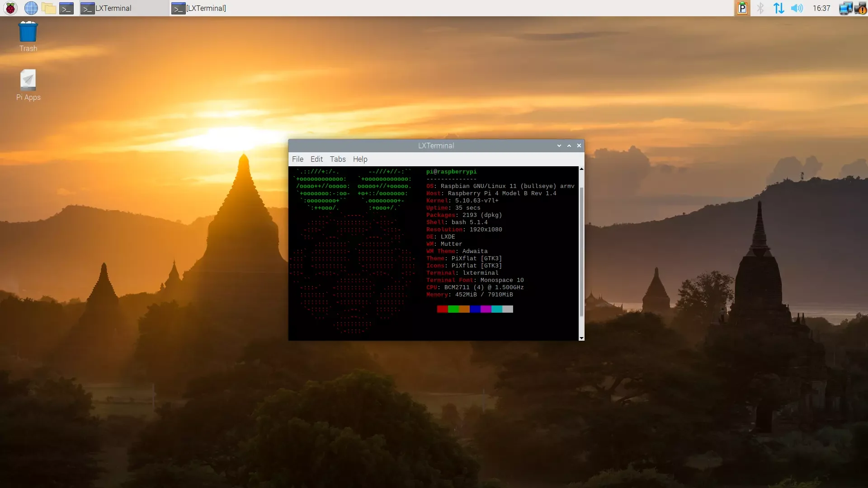Click the WM Theme Adwaita line

pyautogui.click(x=457, y=251)
